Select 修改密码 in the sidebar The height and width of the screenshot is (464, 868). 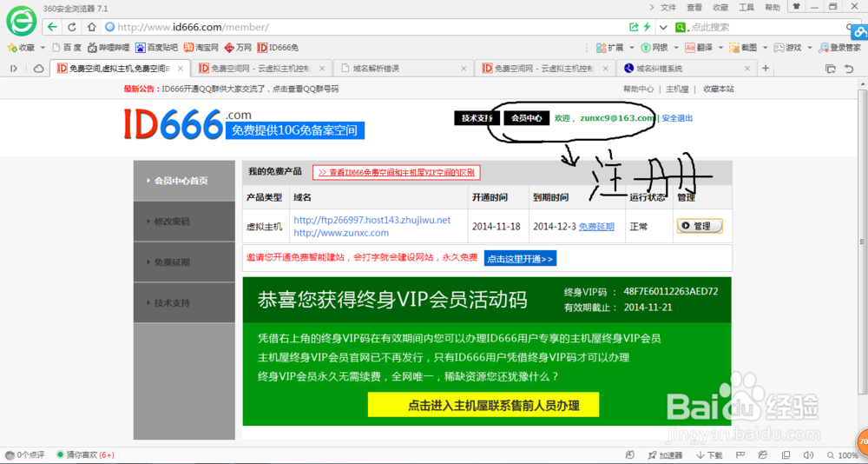point(184,222)
